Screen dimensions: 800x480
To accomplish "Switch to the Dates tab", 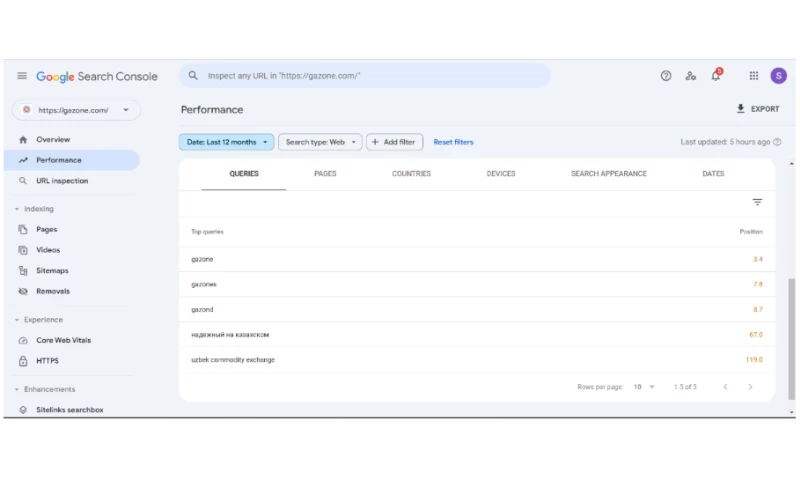I will (713, 174).
